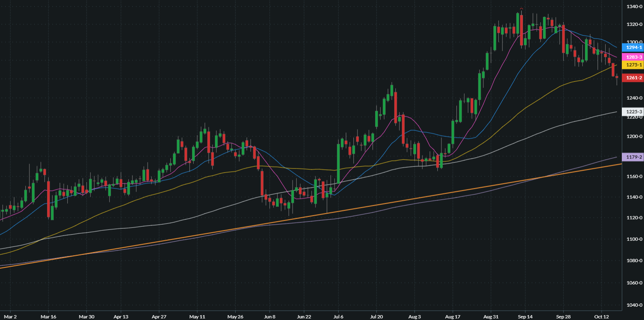This screenshot has width=644, height=320.
Task: Click the Sep 28 date label
Action: click(x=563, y=317)
